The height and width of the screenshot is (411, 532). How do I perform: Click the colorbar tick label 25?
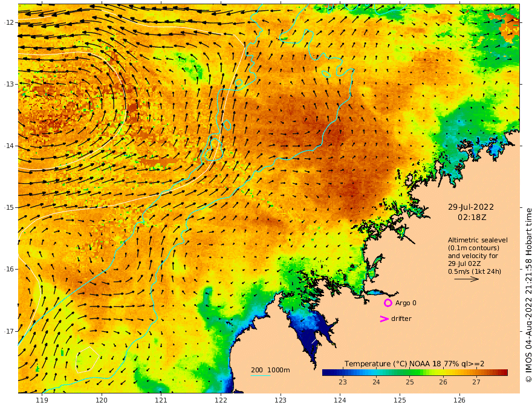coord(409,382)
